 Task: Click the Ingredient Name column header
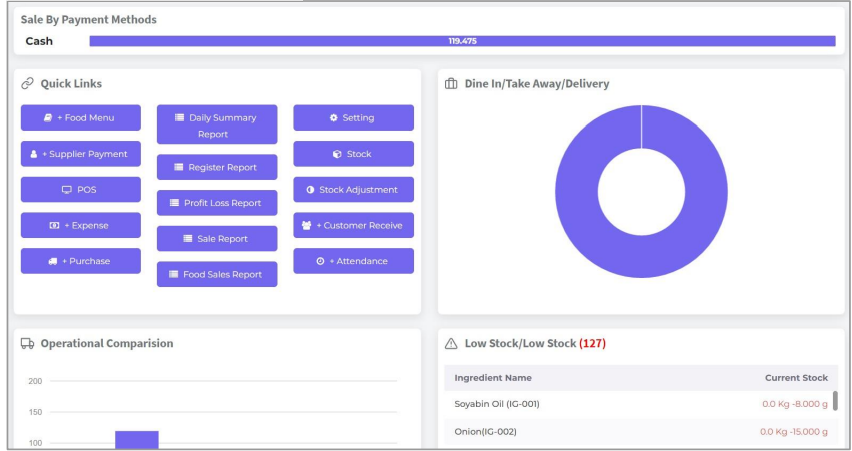click(493, 378)
